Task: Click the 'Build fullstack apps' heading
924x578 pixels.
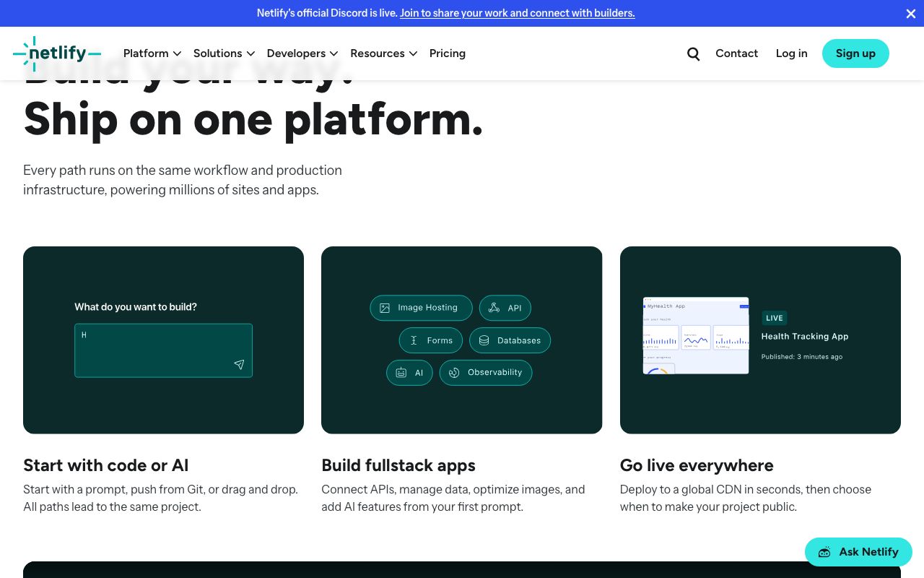Action: coord(398,465)
